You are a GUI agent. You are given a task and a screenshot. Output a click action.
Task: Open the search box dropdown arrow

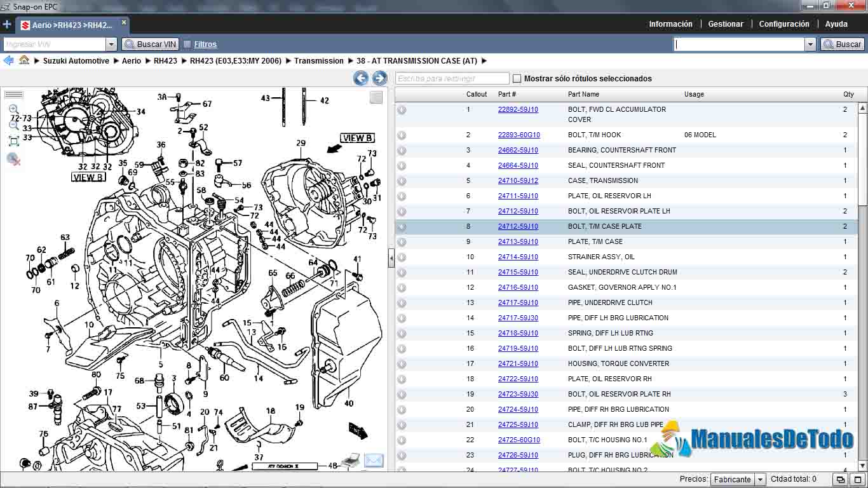coord(810,44)
